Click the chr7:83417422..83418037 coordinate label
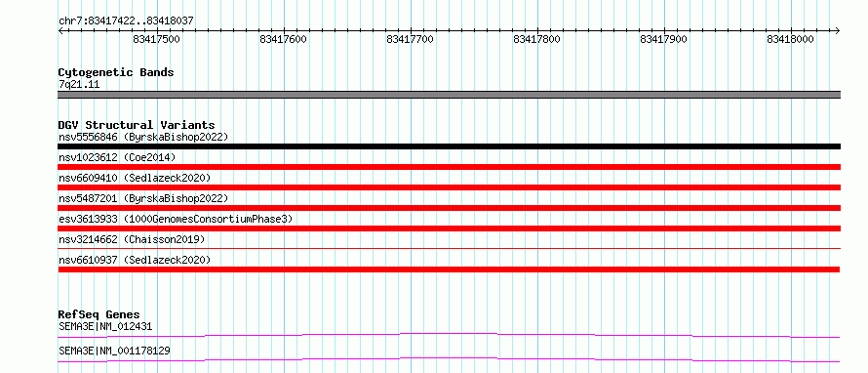This screenshot has width=868, height=373. [x=126, y=21]
